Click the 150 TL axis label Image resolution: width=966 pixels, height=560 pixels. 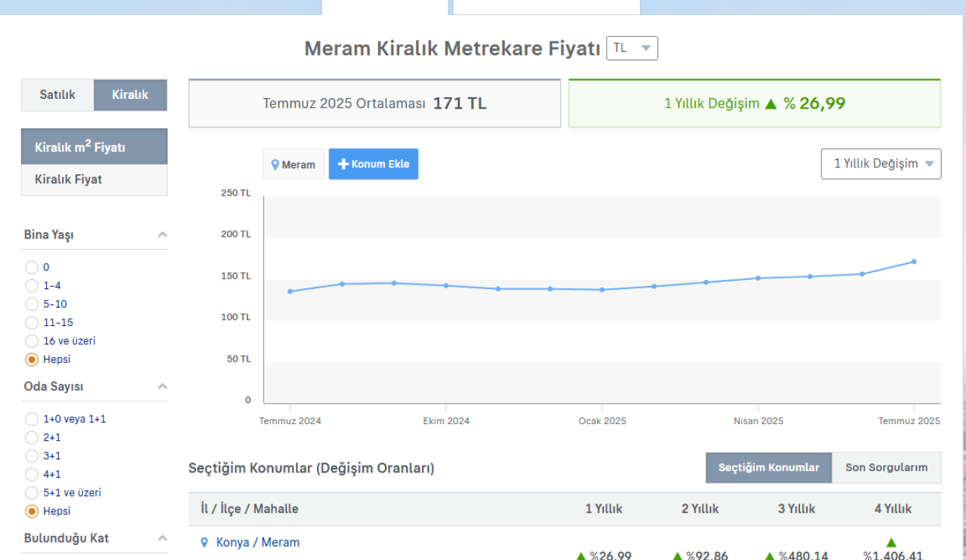pos(235,276)
